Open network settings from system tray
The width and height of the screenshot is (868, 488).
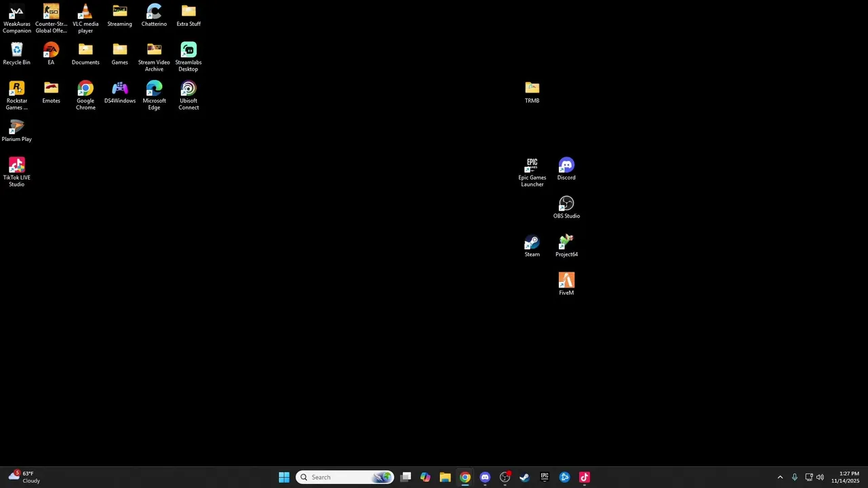coord(809,477)
